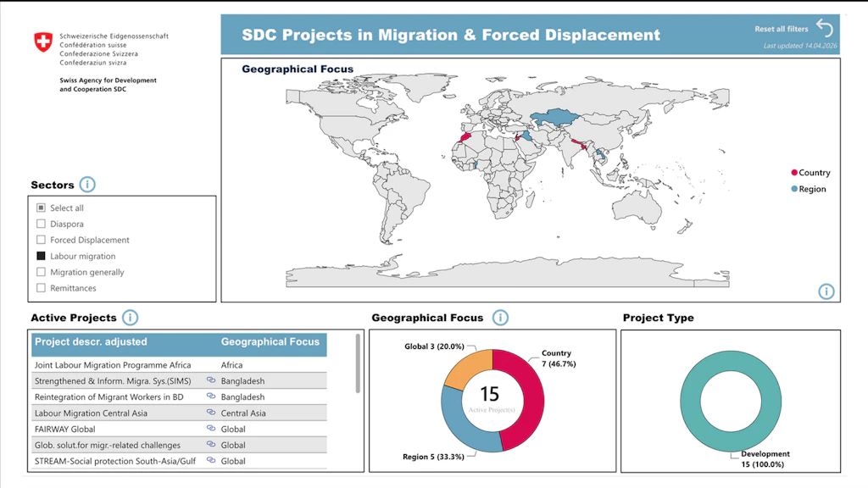This screenshot has width=868, height=488.
Task: Click the Reset all filters text
Action: 781,29
